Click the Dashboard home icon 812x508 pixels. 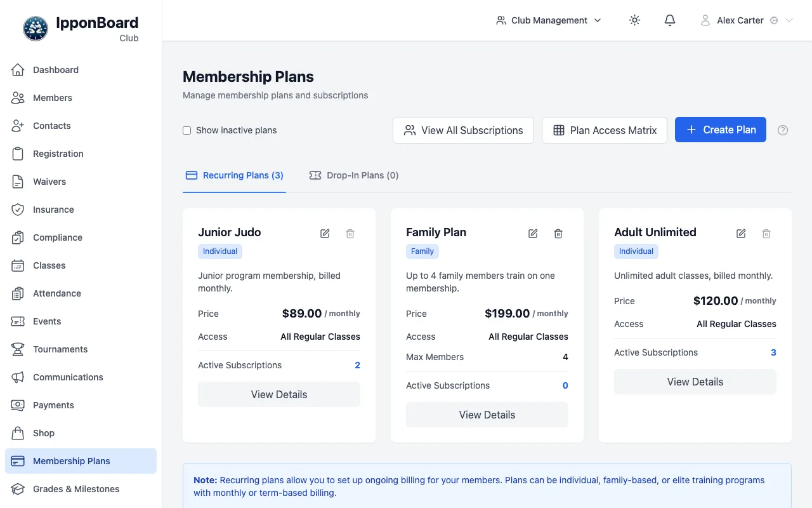click(18, 70)
